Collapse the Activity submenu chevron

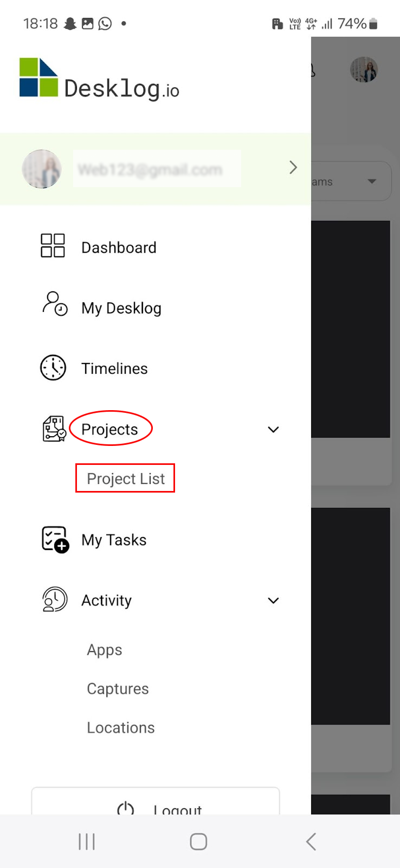pyautogui.click(x=273, y=600)
